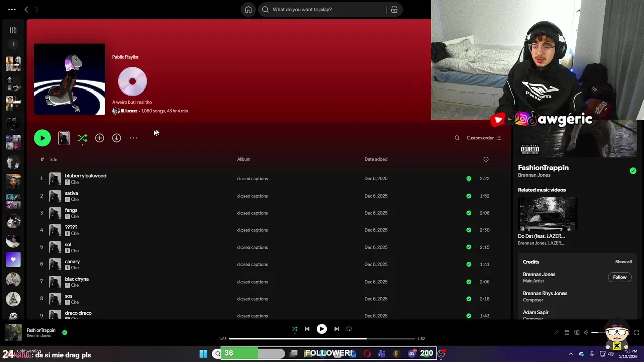Open the lyrics microphone icon

[x=556, y=333]
